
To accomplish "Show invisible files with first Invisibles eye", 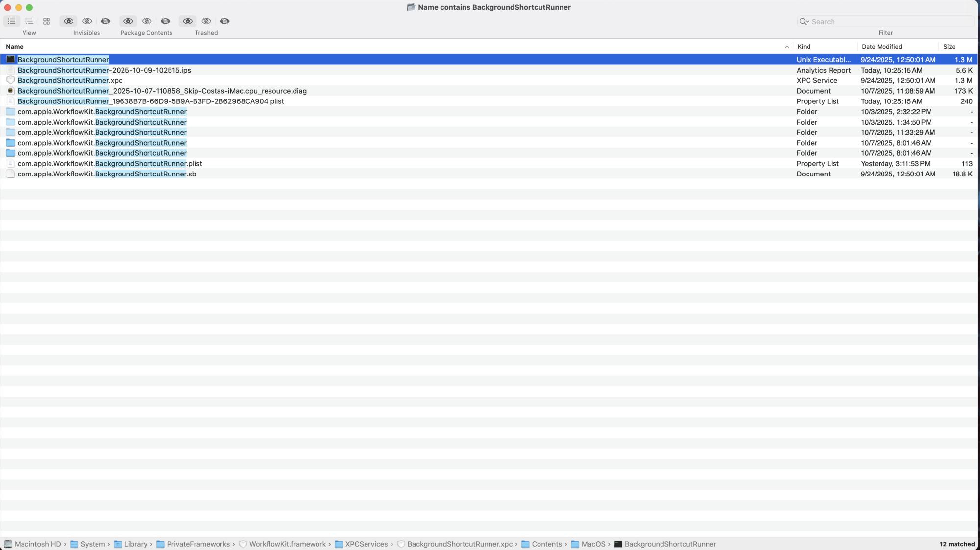I will [x=69, y=21].
